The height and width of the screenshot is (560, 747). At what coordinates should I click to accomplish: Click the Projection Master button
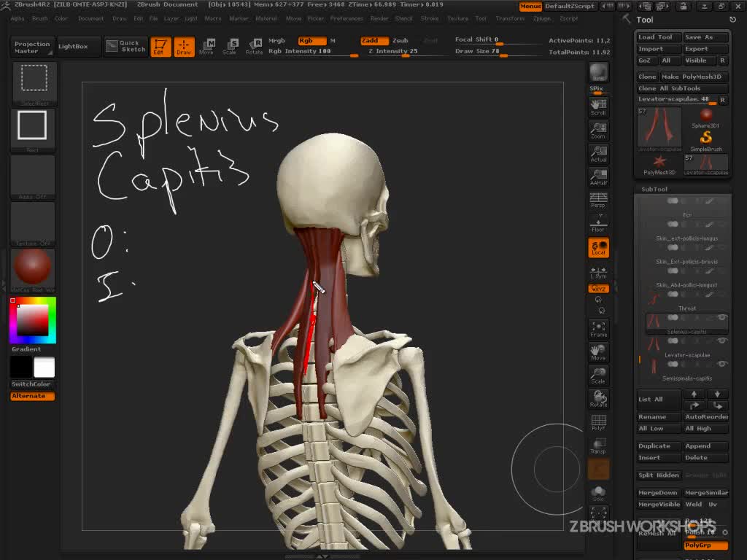click(x=32, y=47)
